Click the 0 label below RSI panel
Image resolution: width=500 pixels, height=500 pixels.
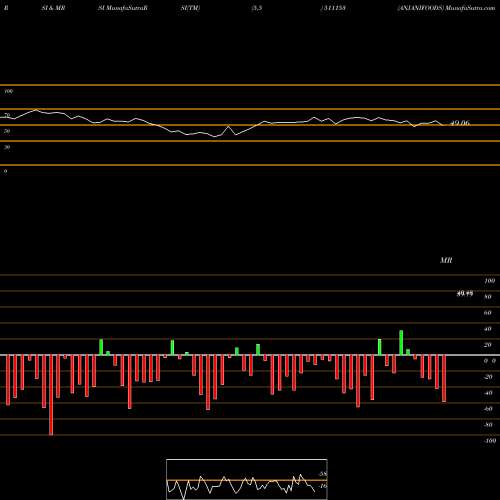coord(6,171)
